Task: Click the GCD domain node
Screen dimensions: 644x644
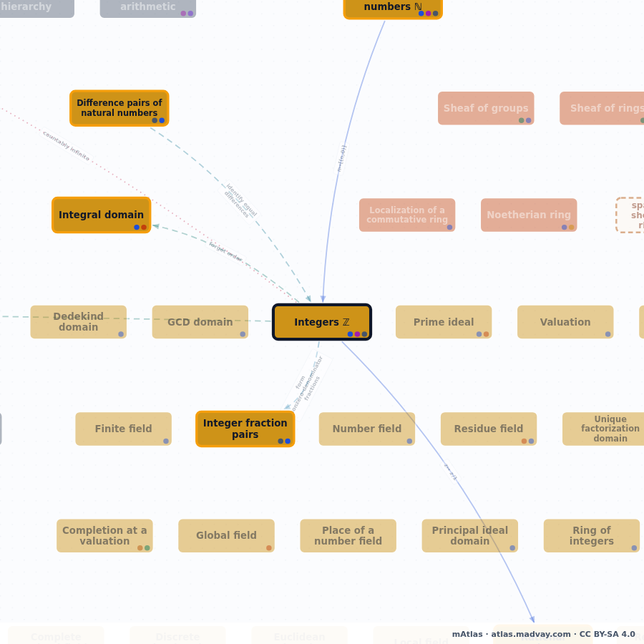Action: (200, 322)
